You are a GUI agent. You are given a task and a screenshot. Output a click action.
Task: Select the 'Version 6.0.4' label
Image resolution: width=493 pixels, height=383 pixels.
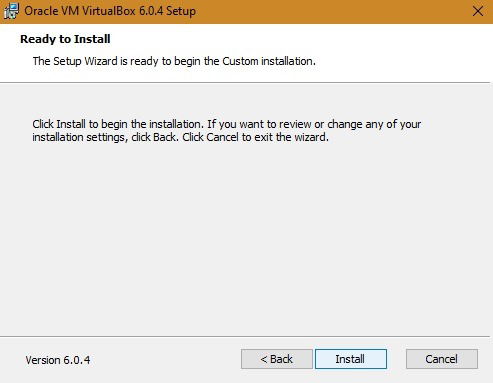pyautogui.click(x=58, y=360)
